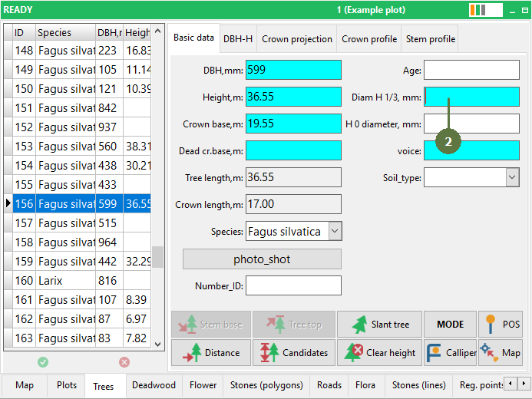The image size is (532, 399).
Task: Click the Number_ID input field
Action: click(x=293, y=285)
